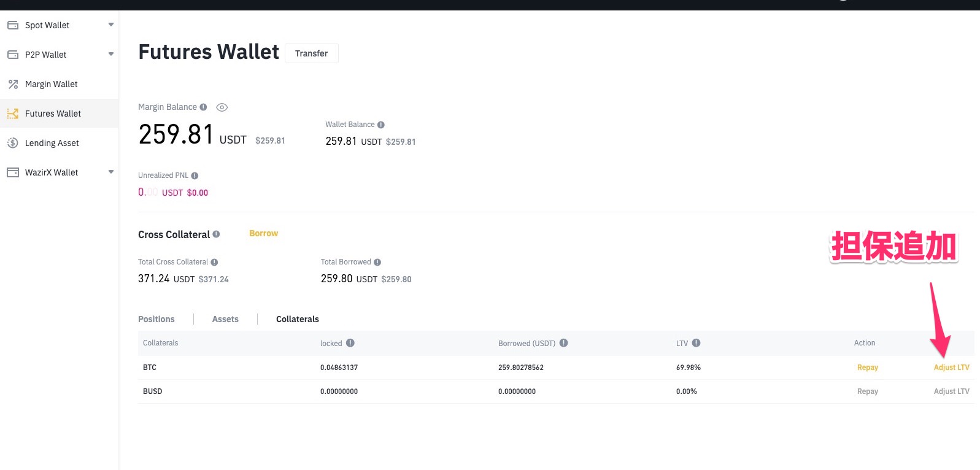Screen dimensions: 980x470
Task: Click the Spot Wallet card icon
Action: pyautogui.click(x=13, y=25)
